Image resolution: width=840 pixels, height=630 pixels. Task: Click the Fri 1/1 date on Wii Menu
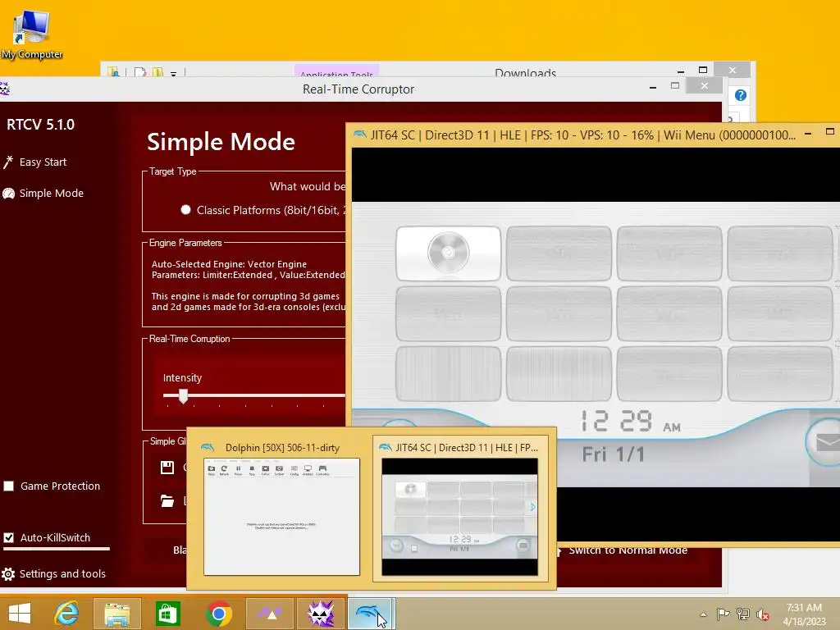point(614,454)
